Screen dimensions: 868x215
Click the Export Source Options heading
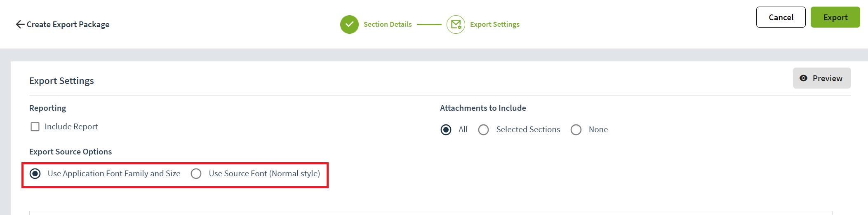pyautogui.click(x=71, y=152)
